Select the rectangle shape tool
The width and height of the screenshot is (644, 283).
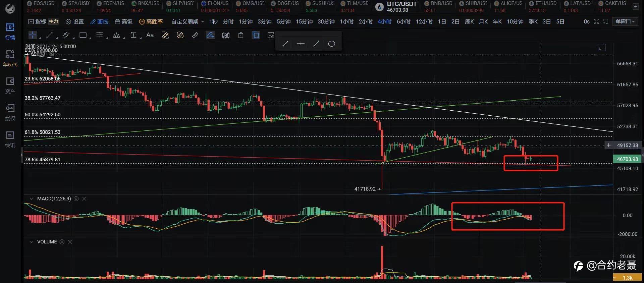click(x=83, y=35)
